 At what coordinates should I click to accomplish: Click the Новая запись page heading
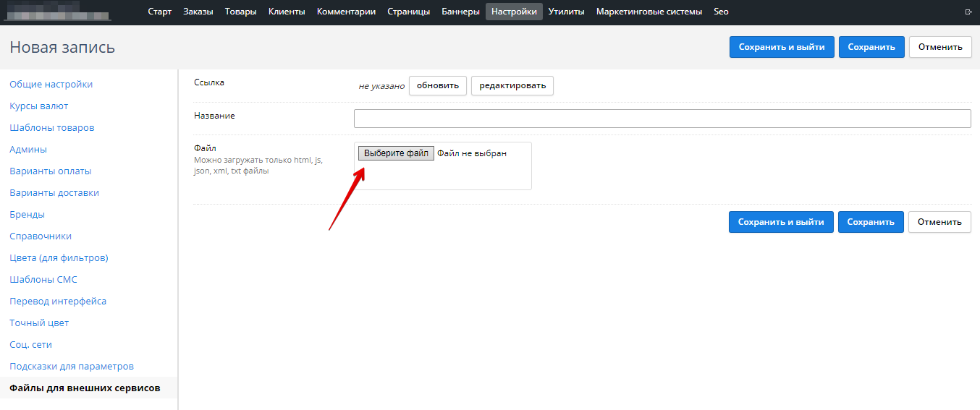coord(62,47)
